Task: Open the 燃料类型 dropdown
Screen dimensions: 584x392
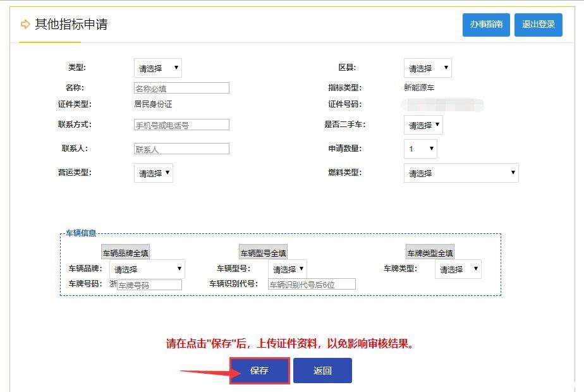Action: click(461, 173)
